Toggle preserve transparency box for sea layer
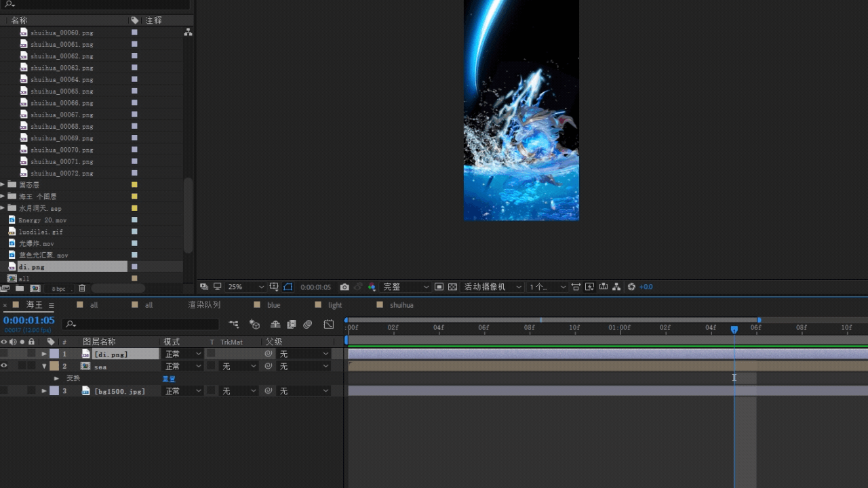868x488 pixels. tap(211, 366)
